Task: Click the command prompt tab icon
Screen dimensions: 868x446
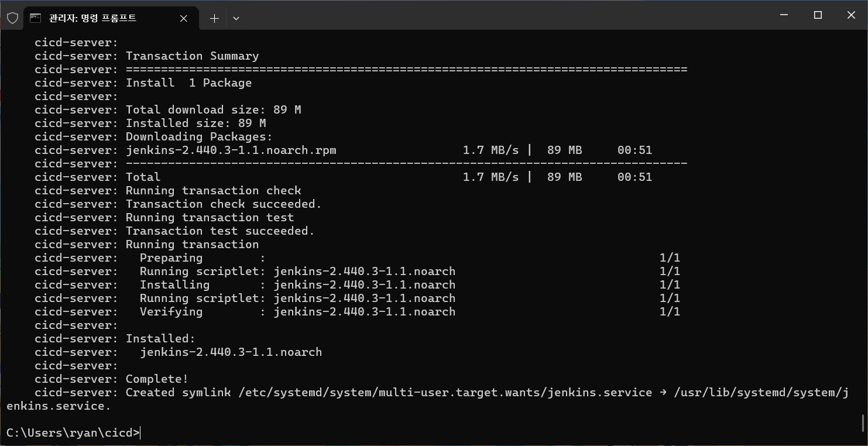Action: pyautogui.click(x=35, y=18)
